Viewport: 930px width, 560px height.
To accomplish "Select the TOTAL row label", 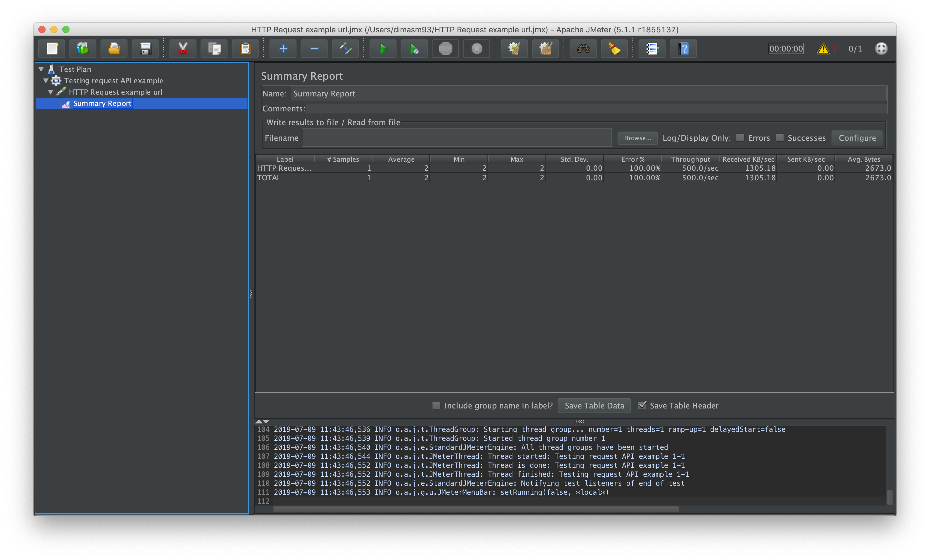I will click(x=269, y=178).
